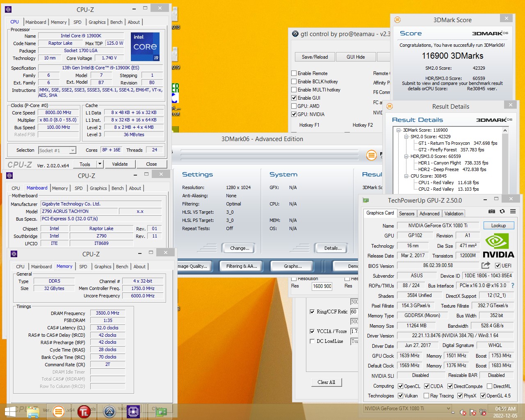Open GPU-Z hamburger menu icon
The image size is (525, 420).
[513, 211]
